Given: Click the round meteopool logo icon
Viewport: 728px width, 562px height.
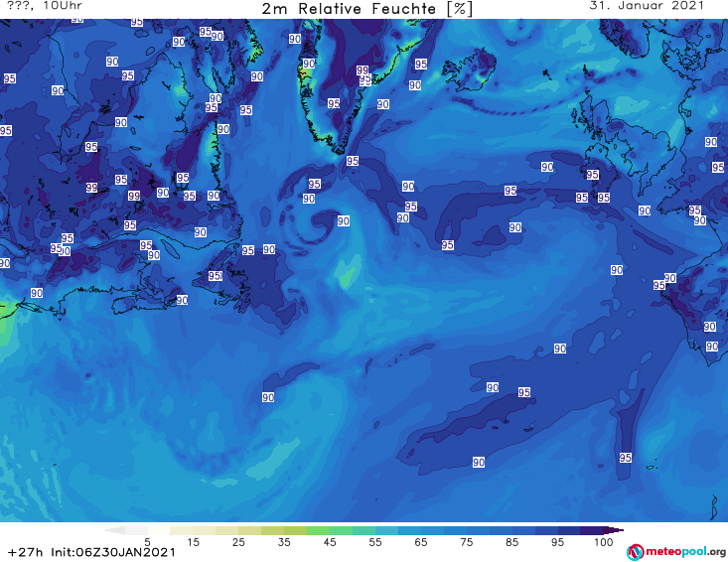Looking at the screenshot, I should [x=635, y=552].
